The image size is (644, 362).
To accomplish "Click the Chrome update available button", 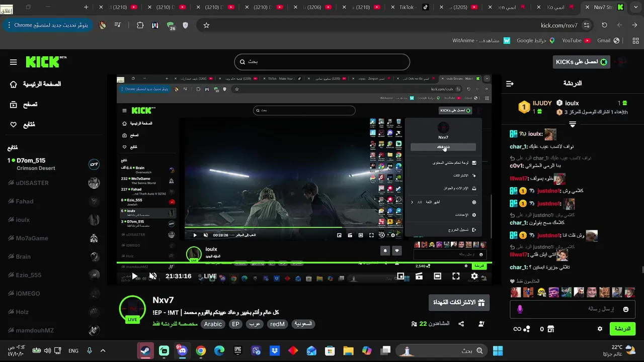I will (48, 25).
